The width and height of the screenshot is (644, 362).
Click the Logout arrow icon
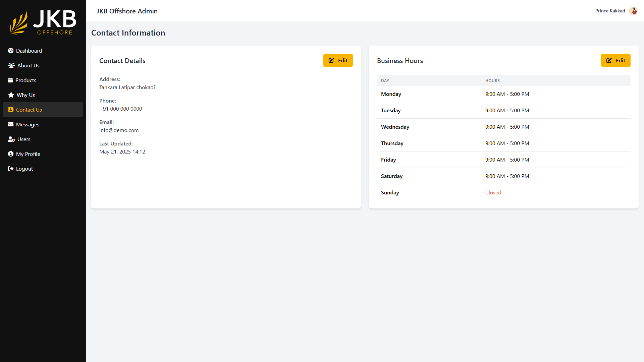(11, 169)
